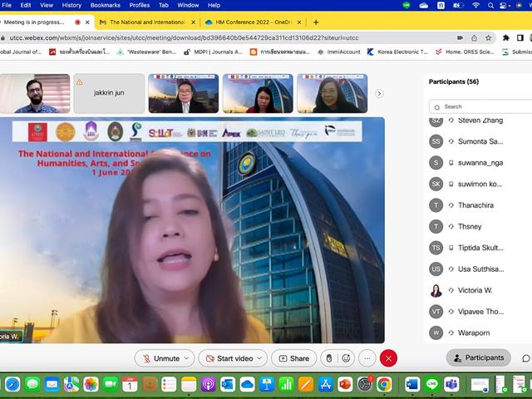Open Podcasts from the dock

click(x=209, y=384)
